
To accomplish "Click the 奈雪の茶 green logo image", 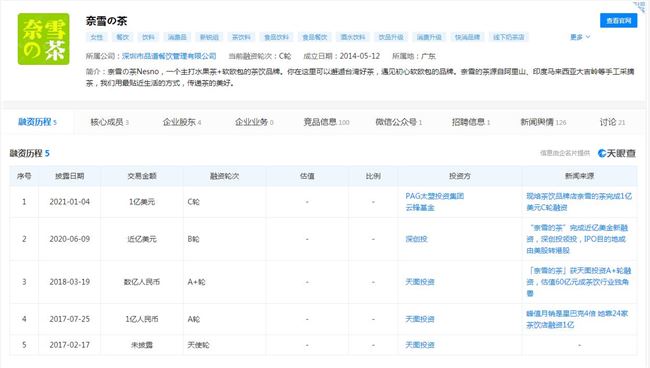I will [x=44, y=39].
